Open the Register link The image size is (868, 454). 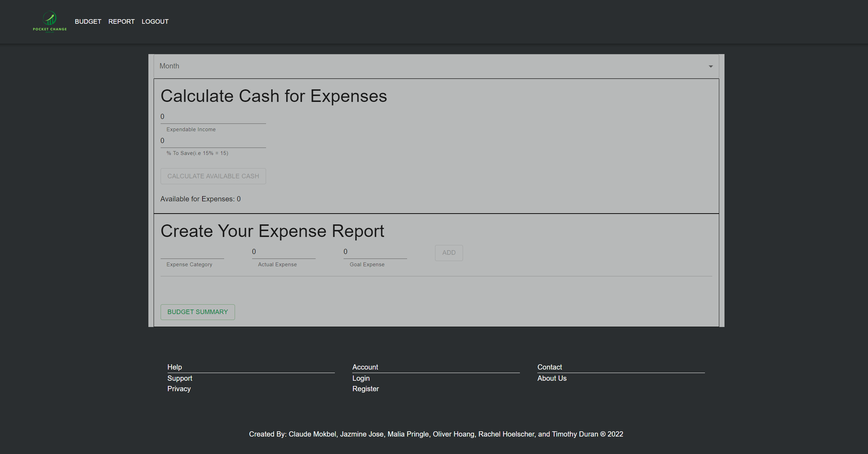366,388
